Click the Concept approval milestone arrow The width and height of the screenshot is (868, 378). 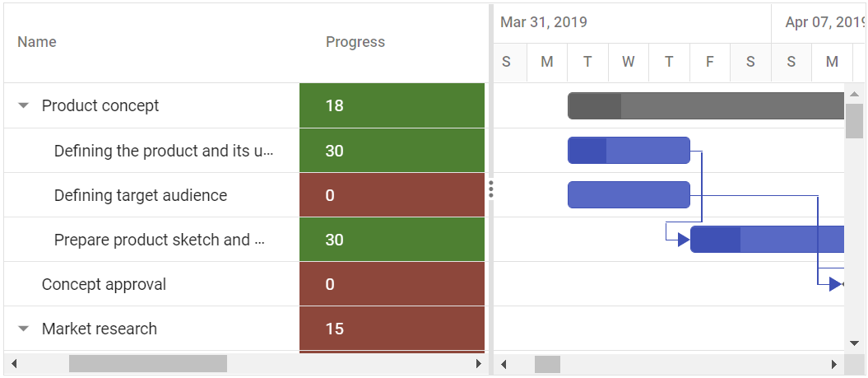pos(836,284)
